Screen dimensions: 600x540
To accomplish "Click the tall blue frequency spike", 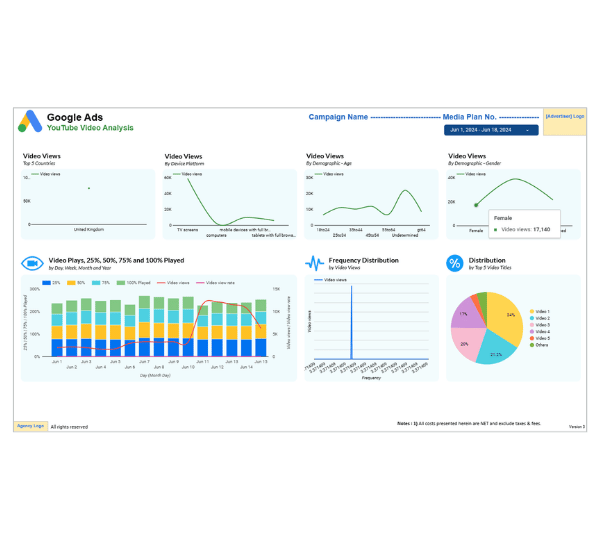I will tap(352, 322).
